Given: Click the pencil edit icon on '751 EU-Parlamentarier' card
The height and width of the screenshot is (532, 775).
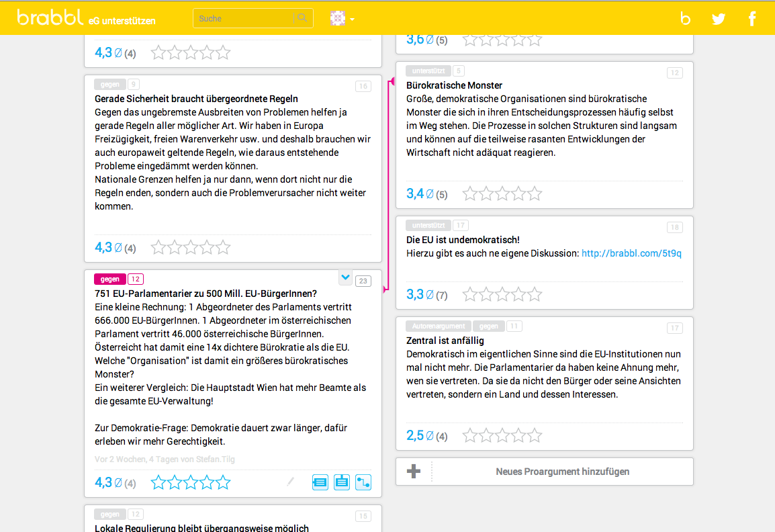Looking at the screenshot, I should click(290, 482).
